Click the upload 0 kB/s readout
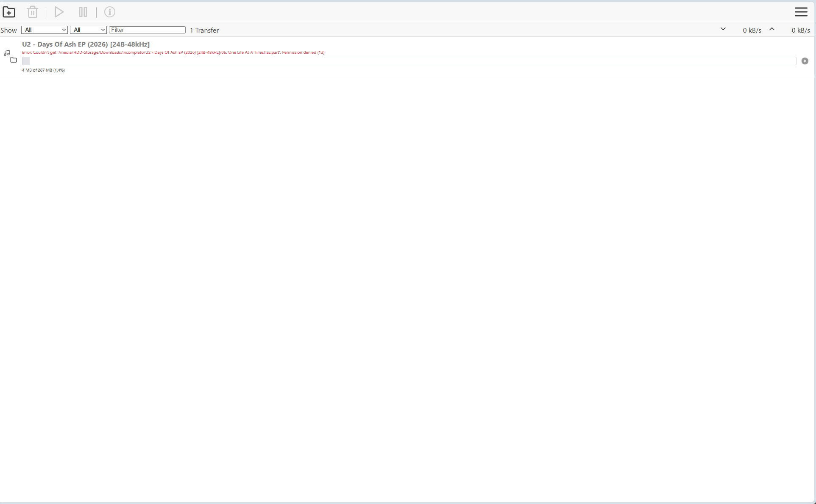Screen dimensions: 816x504 pyautogui.click(x=800, y=30)
